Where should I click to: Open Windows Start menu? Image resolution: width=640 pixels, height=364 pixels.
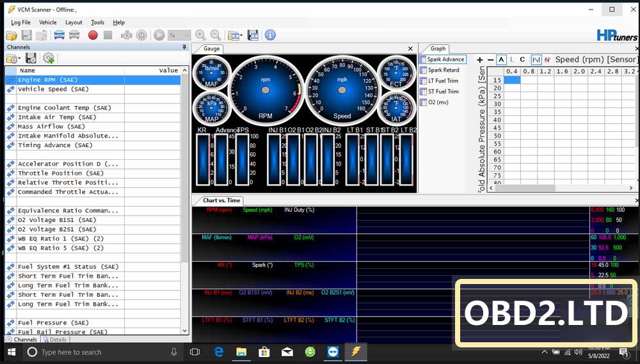click(12, 352)
